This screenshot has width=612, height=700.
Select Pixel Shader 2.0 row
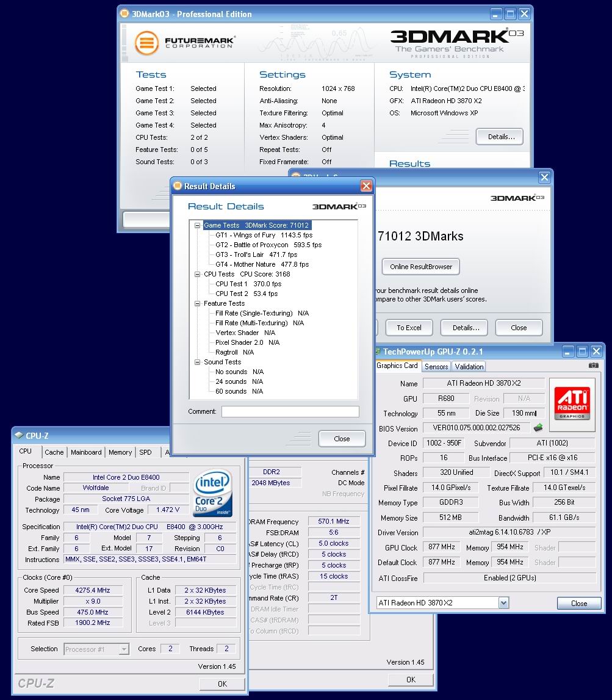(247, 343)
